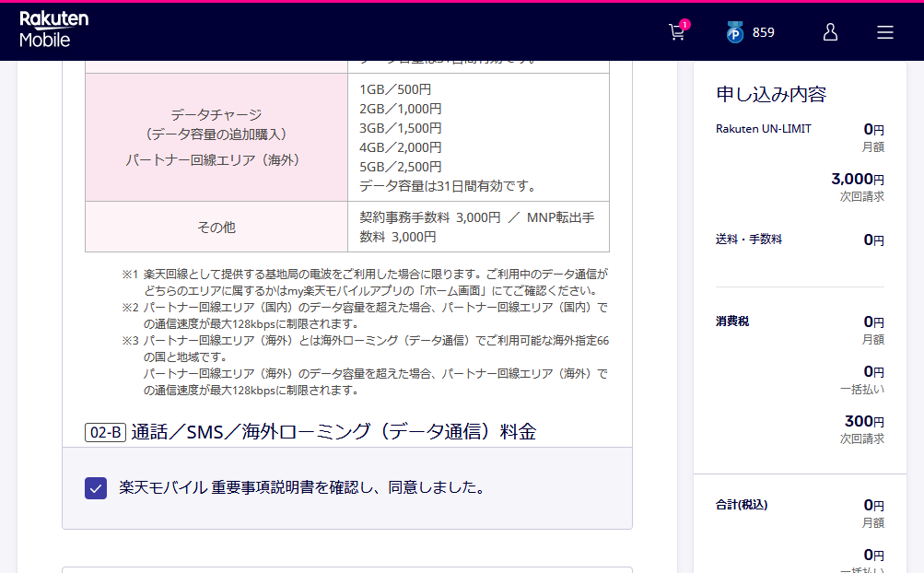Click the 合計(税込) label

[742, 505]
